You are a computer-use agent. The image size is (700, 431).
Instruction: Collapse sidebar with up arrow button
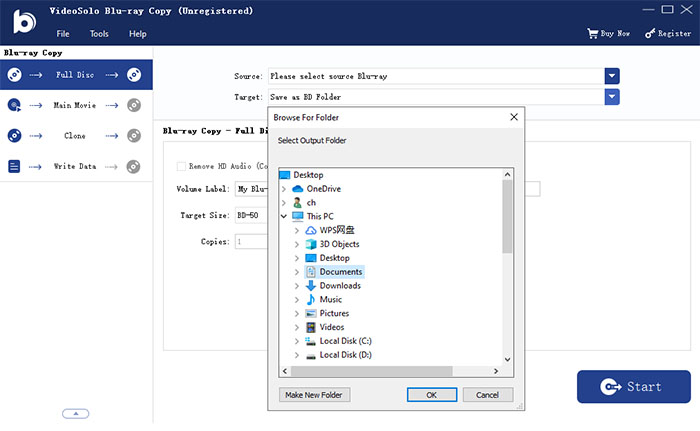pos(75,414)
